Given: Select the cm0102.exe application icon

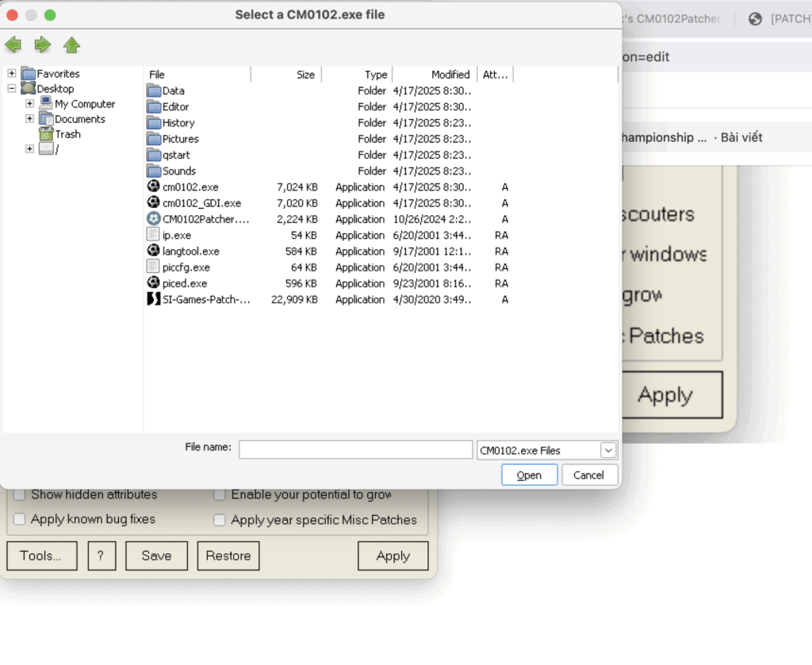Looking at the screenshot, I should 154,186.
